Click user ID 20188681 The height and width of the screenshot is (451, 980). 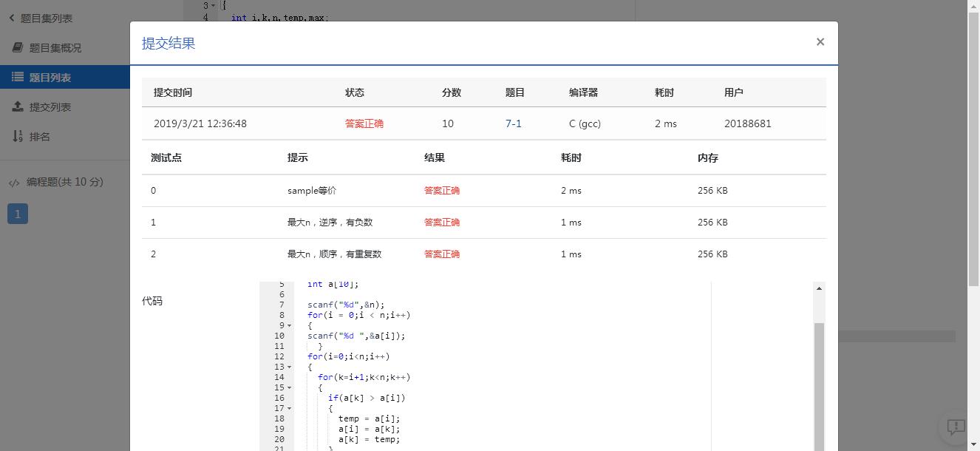point(748,123)
